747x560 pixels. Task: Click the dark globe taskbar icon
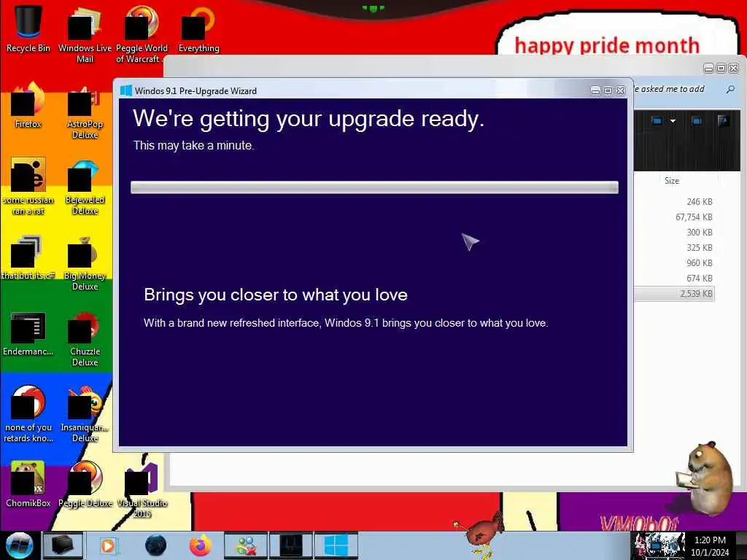coord(155,545)
